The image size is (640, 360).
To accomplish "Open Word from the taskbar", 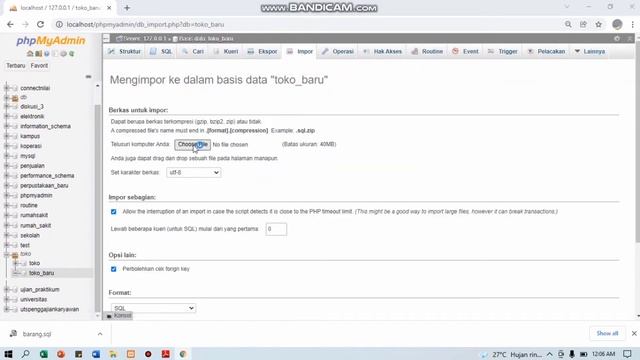I will 96,354.
